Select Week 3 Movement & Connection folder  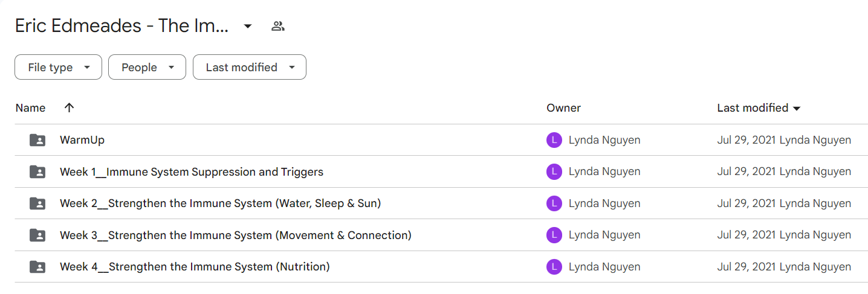(236, 235)
